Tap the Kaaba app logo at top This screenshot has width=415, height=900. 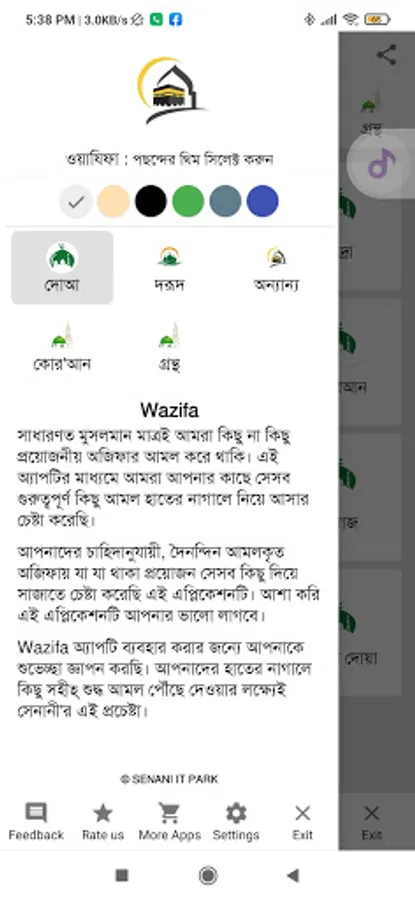170,90
